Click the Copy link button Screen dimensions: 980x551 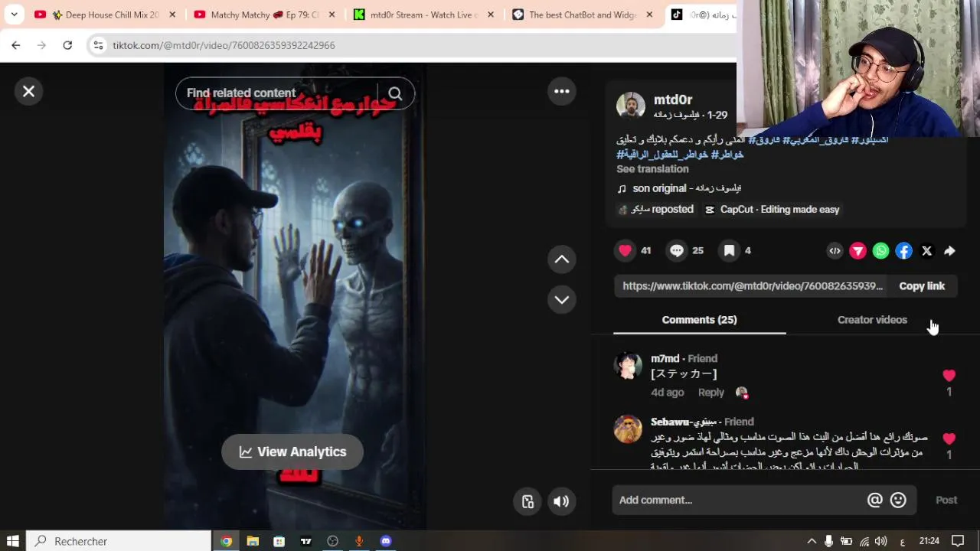[922, 286]
